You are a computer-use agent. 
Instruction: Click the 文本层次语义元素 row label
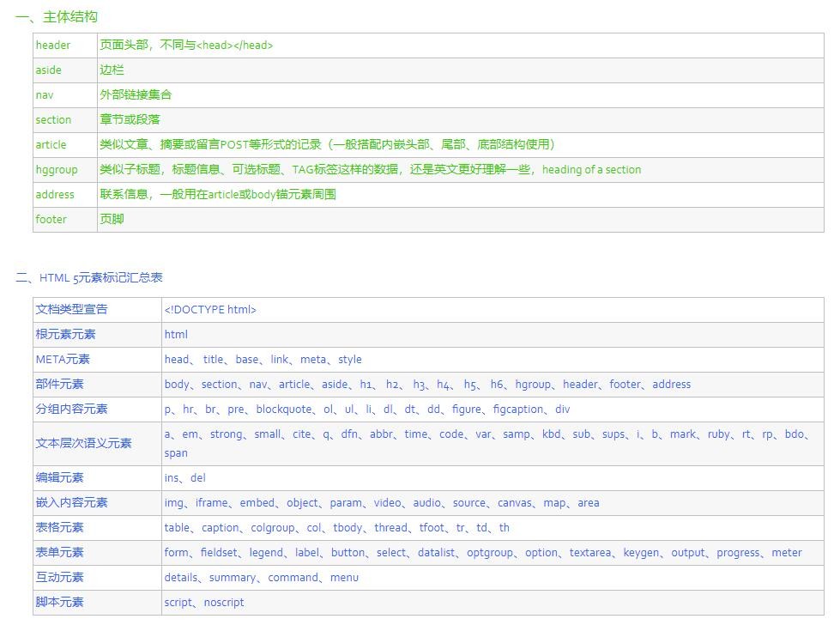[84, 443]
